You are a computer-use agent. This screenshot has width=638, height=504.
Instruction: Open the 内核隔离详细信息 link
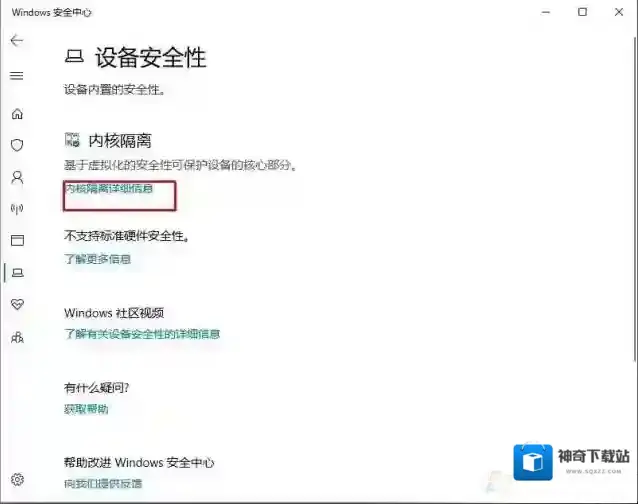click(x=109, y=188)
